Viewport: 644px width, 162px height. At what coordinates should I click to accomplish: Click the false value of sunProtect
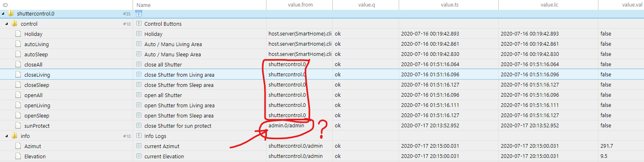click(x=606, y=126)
